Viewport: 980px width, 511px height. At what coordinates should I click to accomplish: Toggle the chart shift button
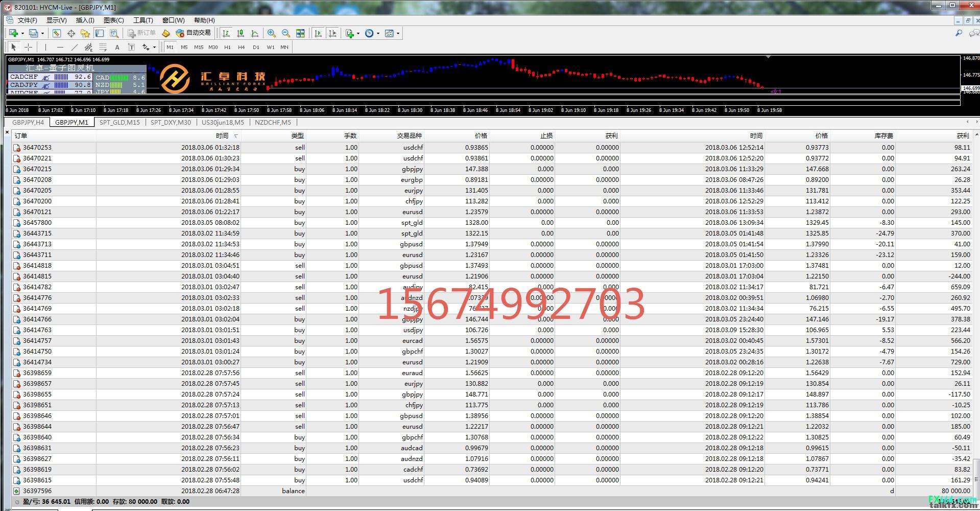click(332, 33)
